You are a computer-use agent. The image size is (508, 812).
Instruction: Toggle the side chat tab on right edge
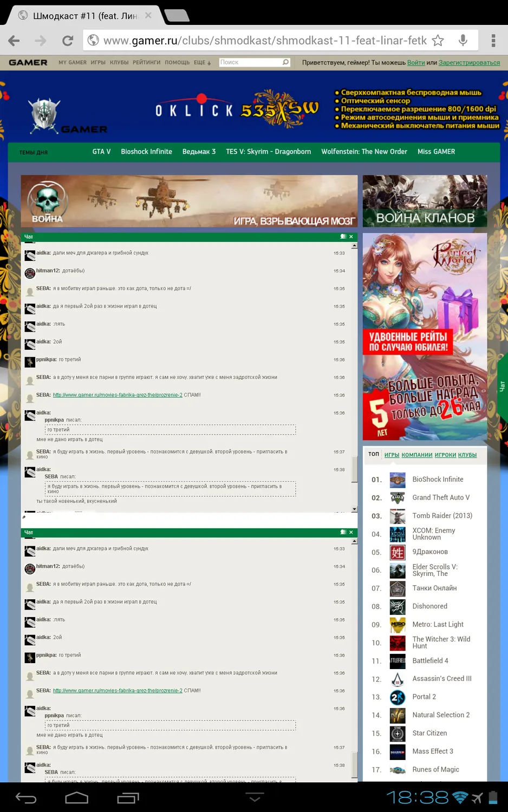pos(502,386)
